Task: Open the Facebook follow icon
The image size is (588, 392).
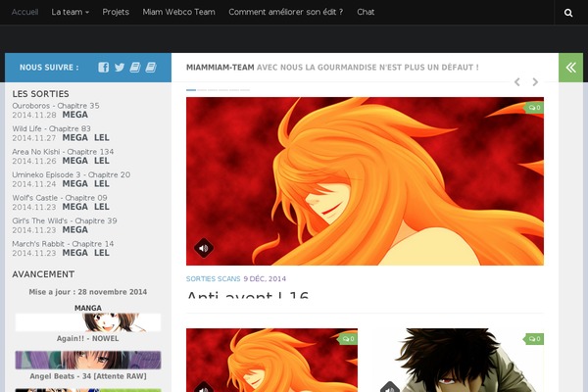Action: point(104,68)
